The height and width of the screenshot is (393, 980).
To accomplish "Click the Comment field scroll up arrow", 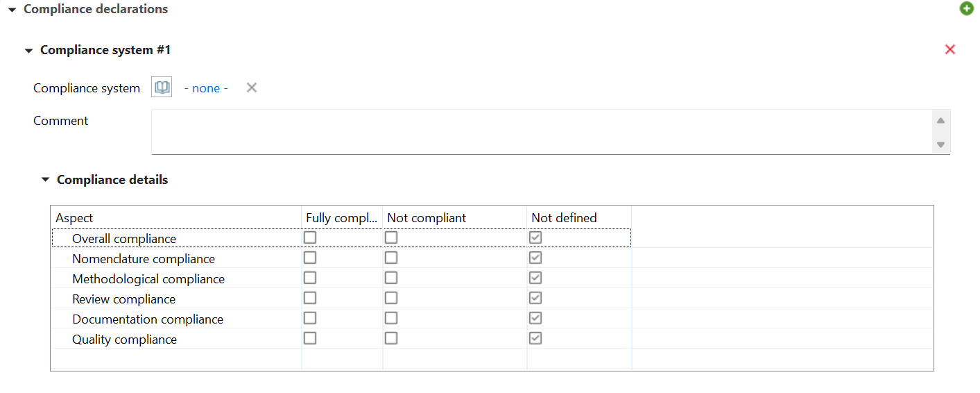I will [940, 120].
